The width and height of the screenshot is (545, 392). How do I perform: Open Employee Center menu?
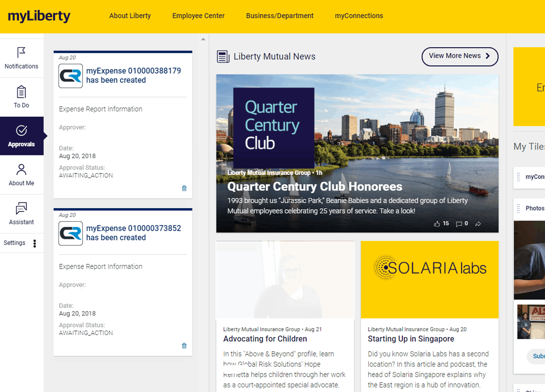click(x=198, y=16)
